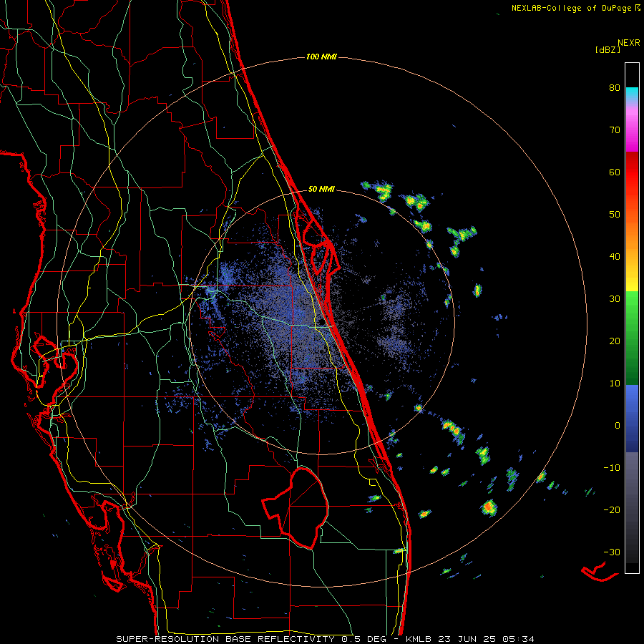Click the NEXLAB-College of DuPage title text
644x644 pixels.
point(571,8)
